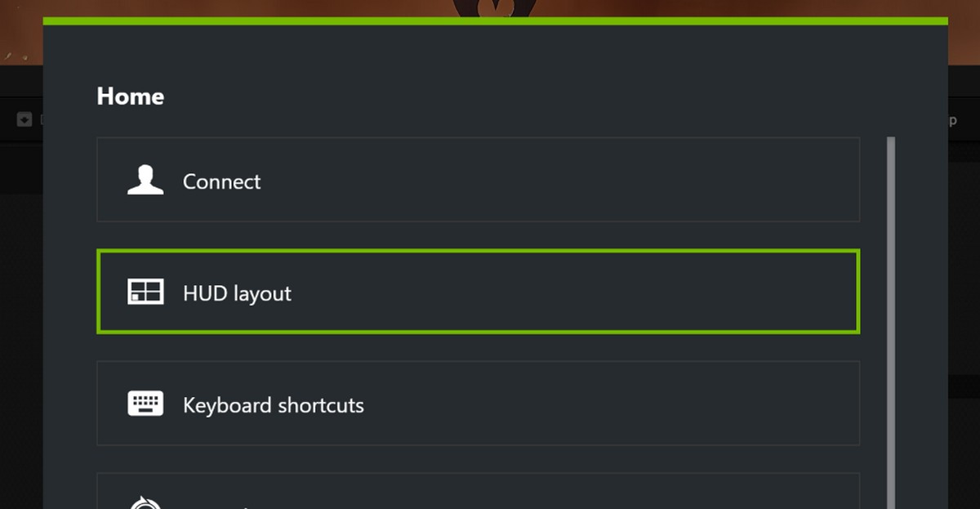
Task: Click the HUD layout grid icon
Action: click(145, 292)
